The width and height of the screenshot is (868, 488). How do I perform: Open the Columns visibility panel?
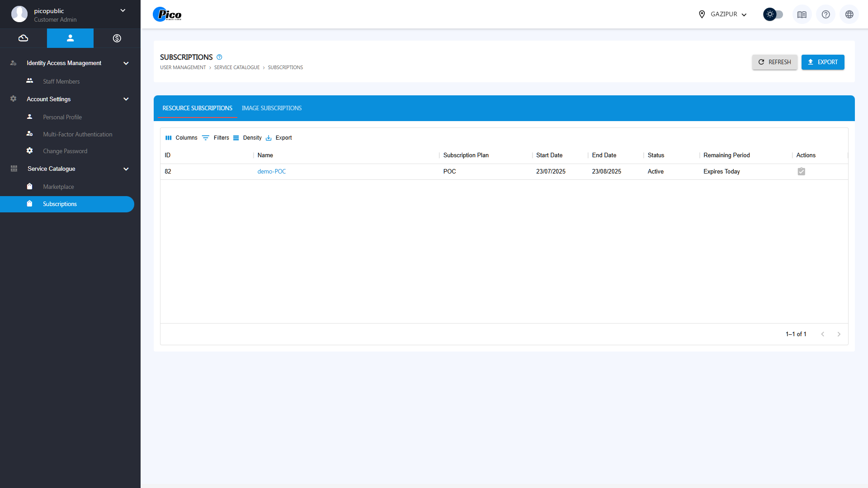181,138
